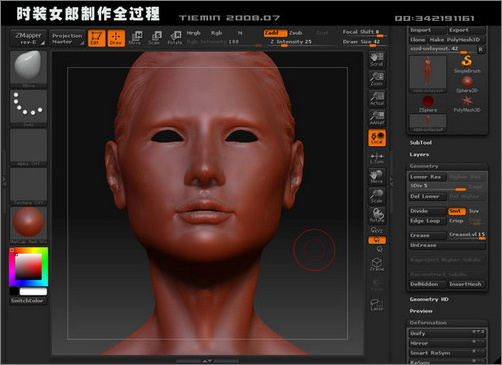The height and width of the screenshot is (365, 502).
Task: Toggle the XYZ rotation mode
Action: tap(377, 230)
